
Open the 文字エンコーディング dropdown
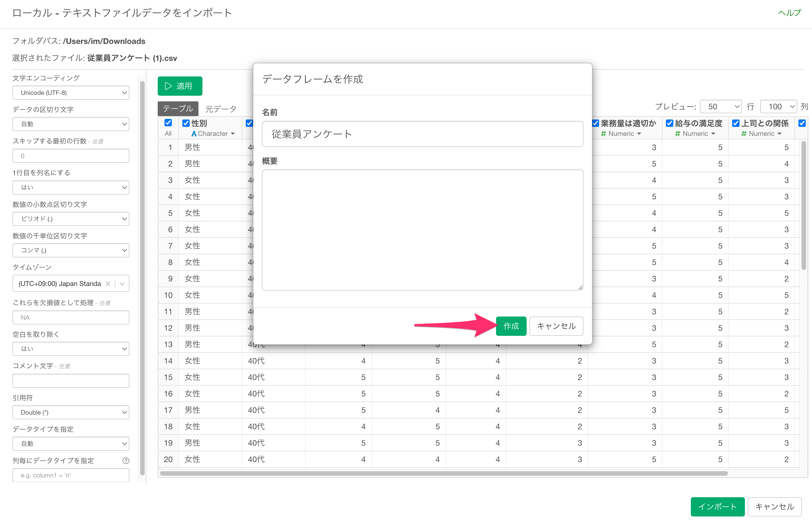point(71,93)
